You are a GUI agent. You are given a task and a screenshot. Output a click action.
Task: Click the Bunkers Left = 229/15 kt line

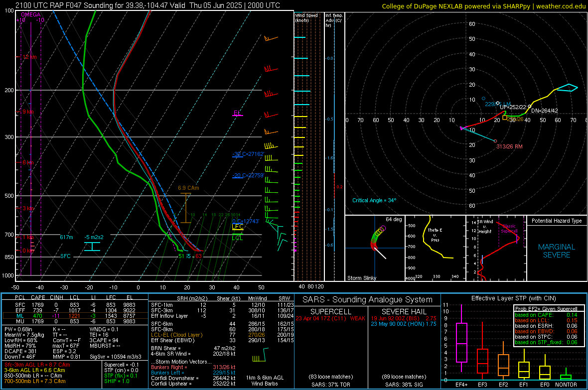coord(193,373)
